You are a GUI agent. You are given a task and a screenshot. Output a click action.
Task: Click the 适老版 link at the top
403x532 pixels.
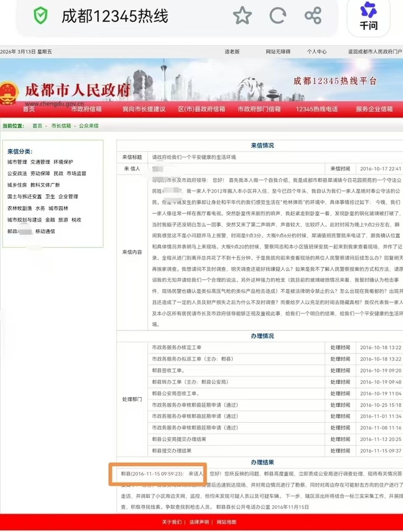tap(232, 52)
